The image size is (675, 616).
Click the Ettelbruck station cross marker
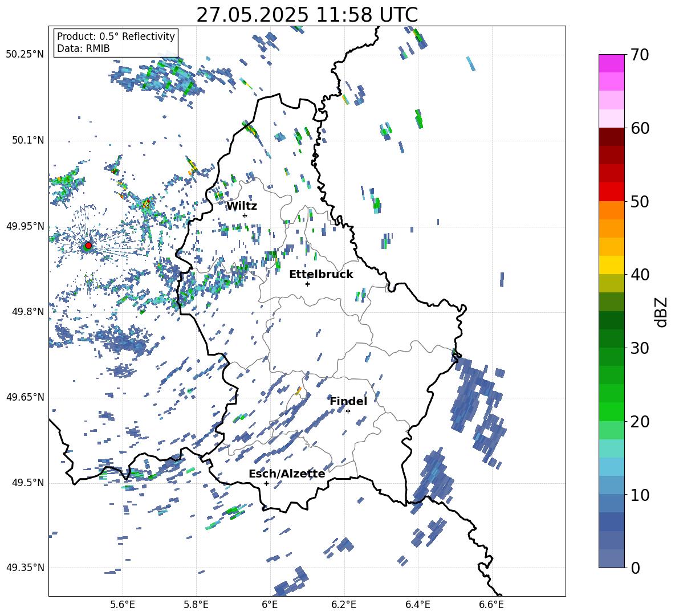pyautogui.click(x=307, y=284)
